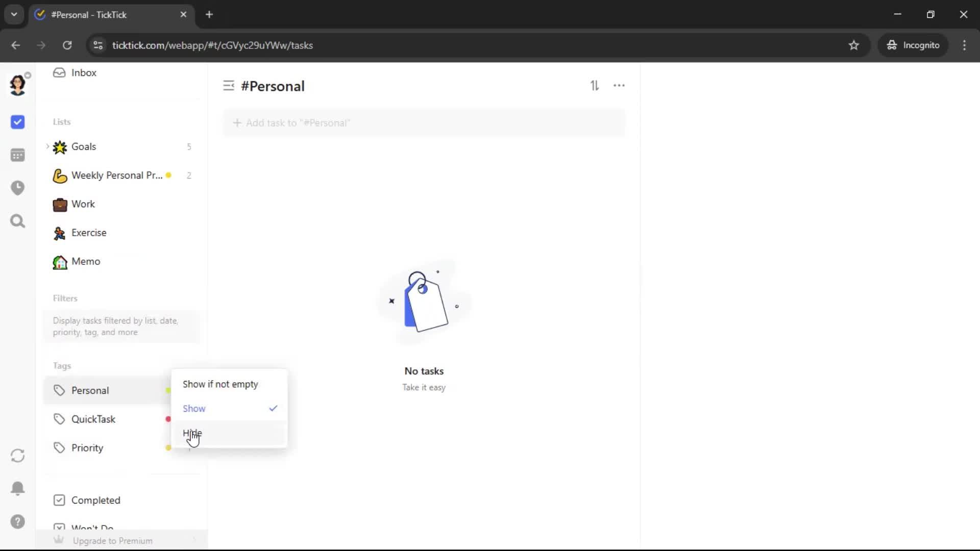Select the Hide visibility option
Viewport: 980px width, 551px height.
coord(192,433)
